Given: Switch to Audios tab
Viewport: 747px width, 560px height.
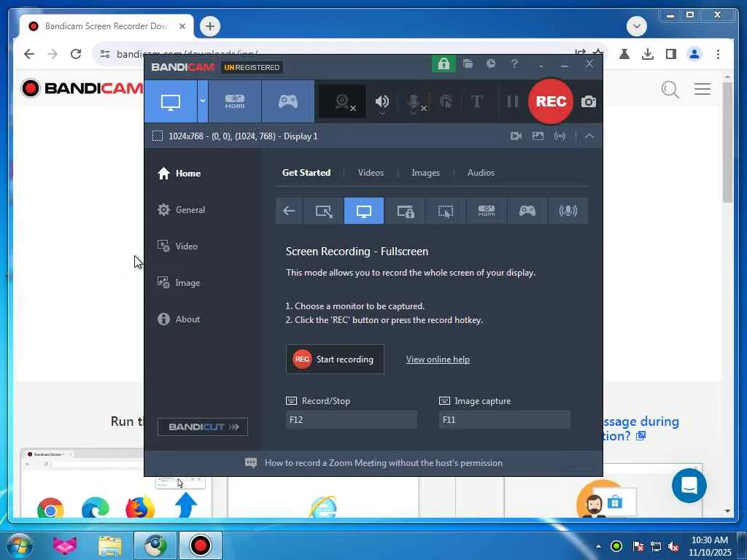Looking at the screenshot, I should coord(481,173).
